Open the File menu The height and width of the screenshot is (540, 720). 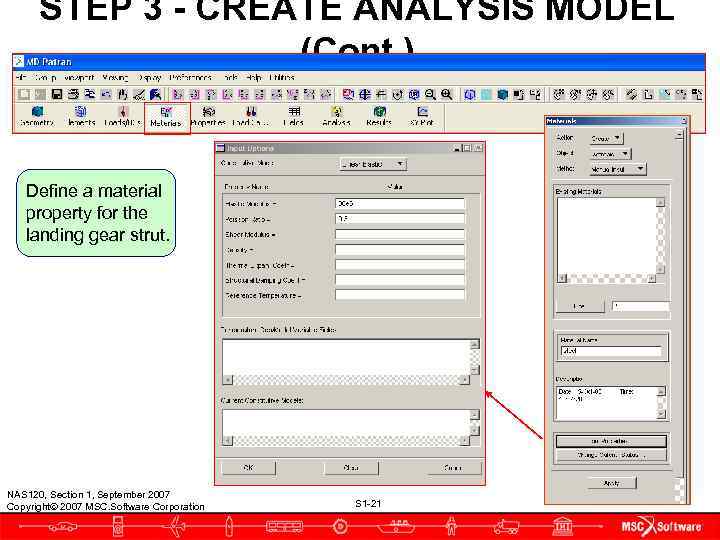pos(21,78)
